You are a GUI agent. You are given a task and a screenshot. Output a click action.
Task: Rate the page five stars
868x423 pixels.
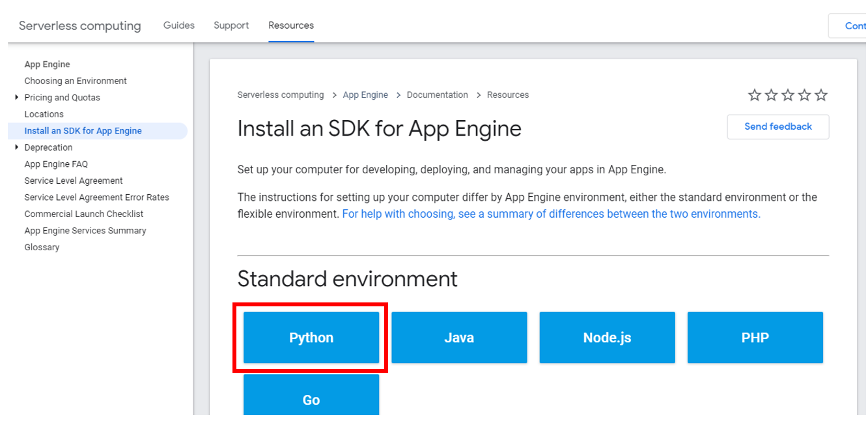821,95
